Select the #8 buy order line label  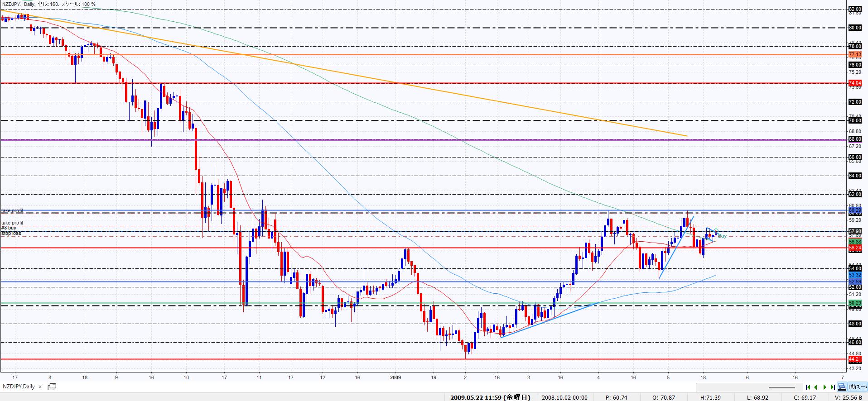click(x=9, y=228)
